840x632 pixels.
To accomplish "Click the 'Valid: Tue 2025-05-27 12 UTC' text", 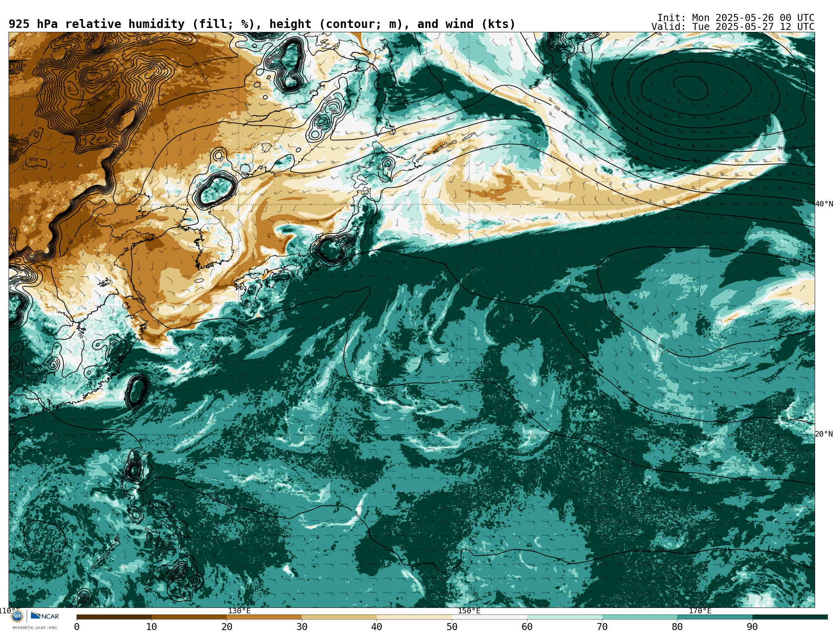I will 733,27.
